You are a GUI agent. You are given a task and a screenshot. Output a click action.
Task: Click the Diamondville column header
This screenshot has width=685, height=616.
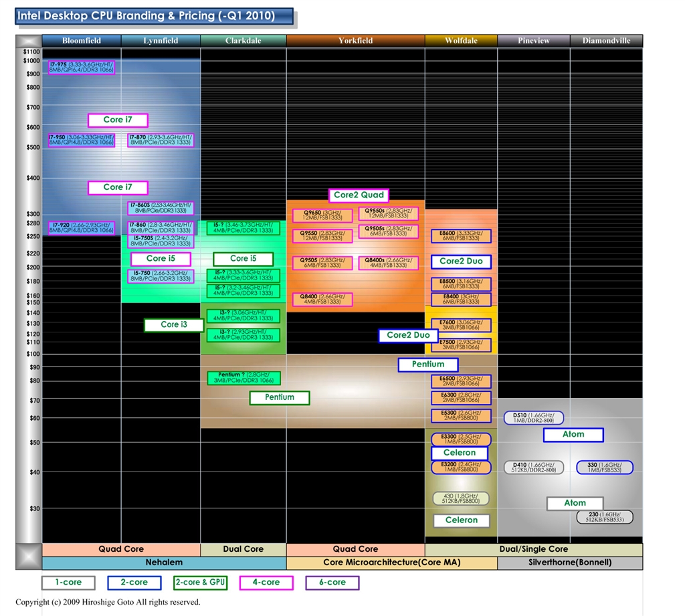pos(606,41)
